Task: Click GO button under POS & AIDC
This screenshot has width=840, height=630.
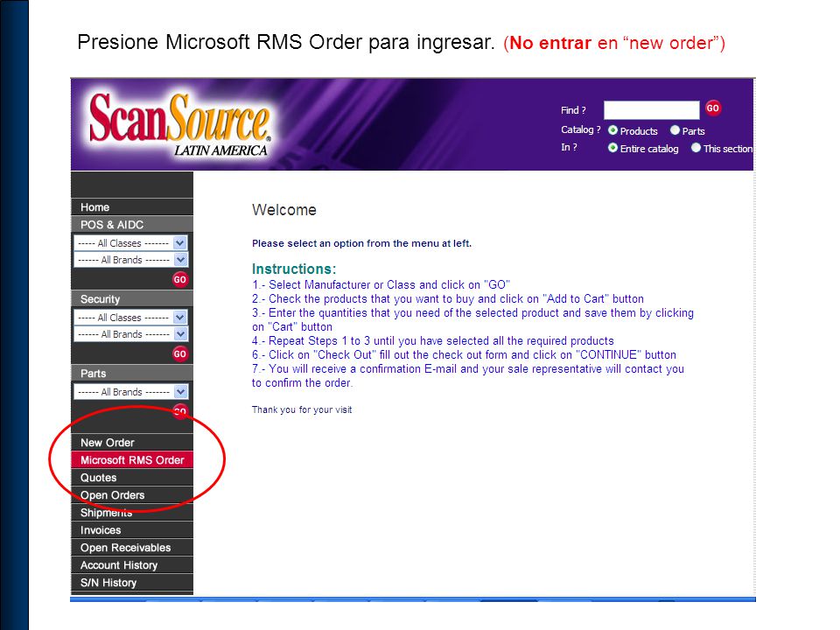Action: coord(180,279)
